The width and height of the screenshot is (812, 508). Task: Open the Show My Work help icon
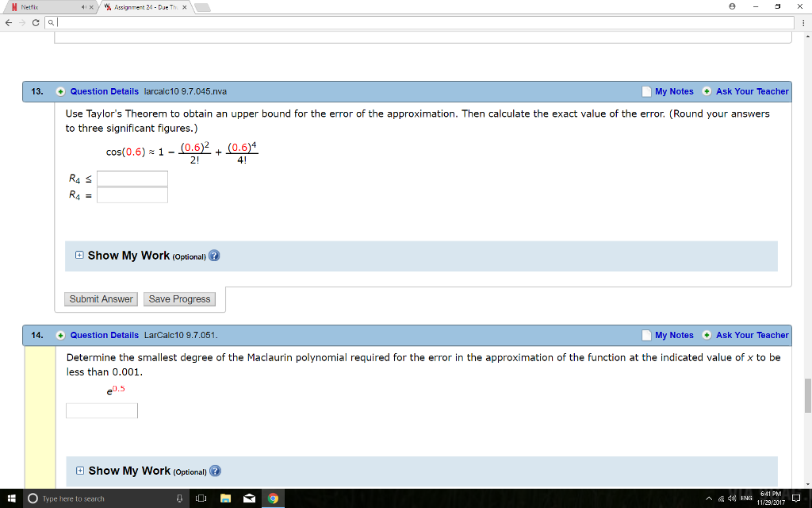[x=214, y=256]
